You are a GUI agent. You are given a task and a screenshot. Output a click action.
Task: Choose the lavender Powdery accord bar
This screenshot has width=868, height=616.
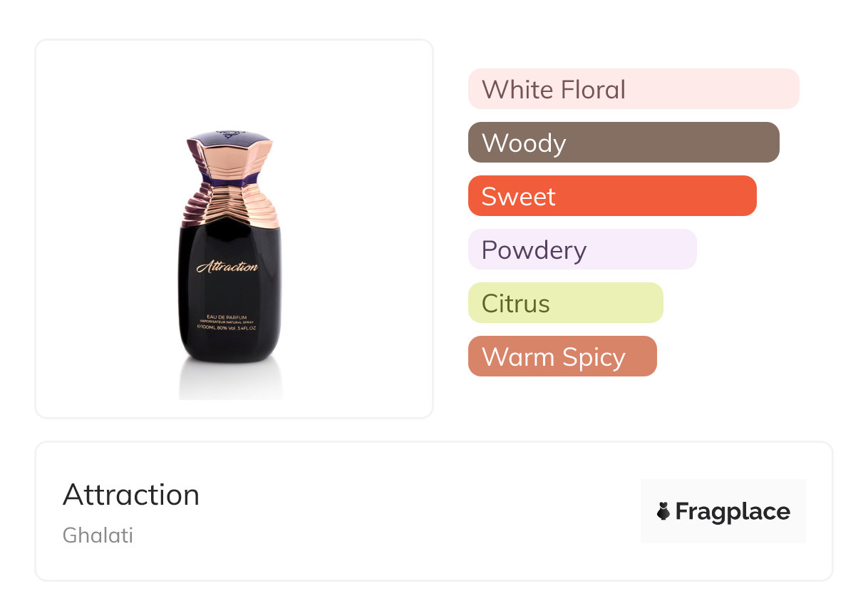pos(582,250)
